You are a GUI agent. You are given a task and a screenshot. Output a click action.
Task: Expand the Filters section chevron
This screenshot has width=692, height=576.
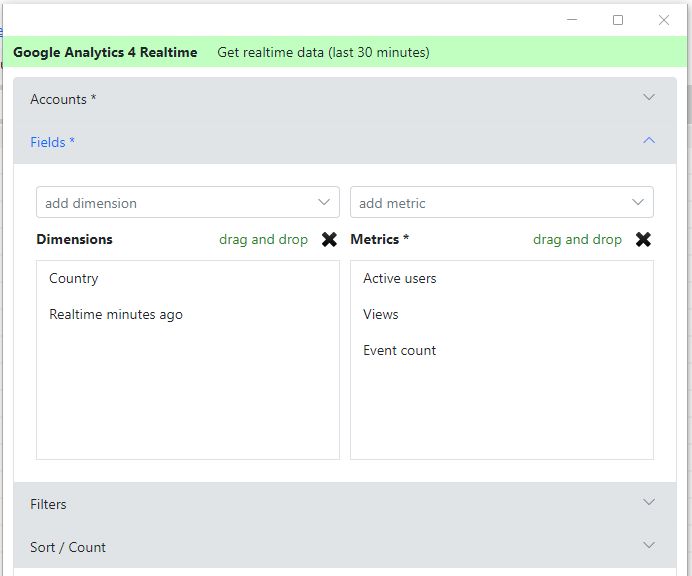coord(649,502)
